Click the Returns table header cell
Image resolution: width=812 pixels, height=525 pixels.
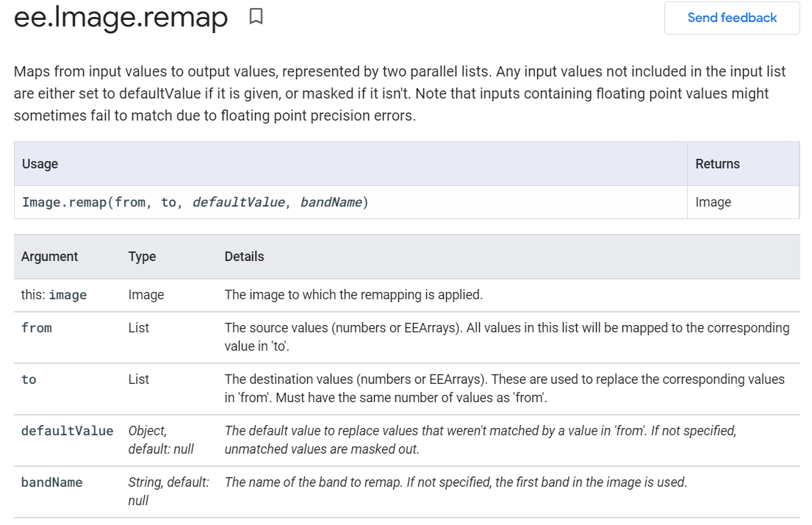[x=717, y=164]
